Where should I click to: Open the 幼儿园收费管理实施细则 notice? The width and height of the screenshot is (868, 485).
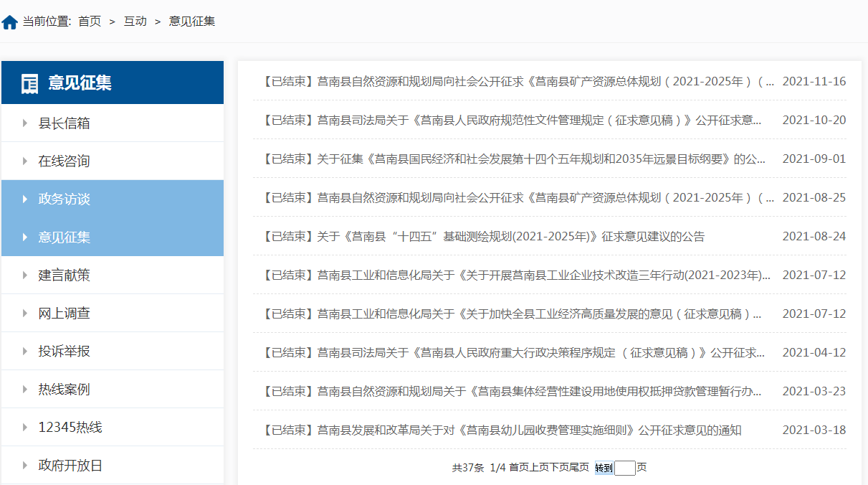point(501,430)
